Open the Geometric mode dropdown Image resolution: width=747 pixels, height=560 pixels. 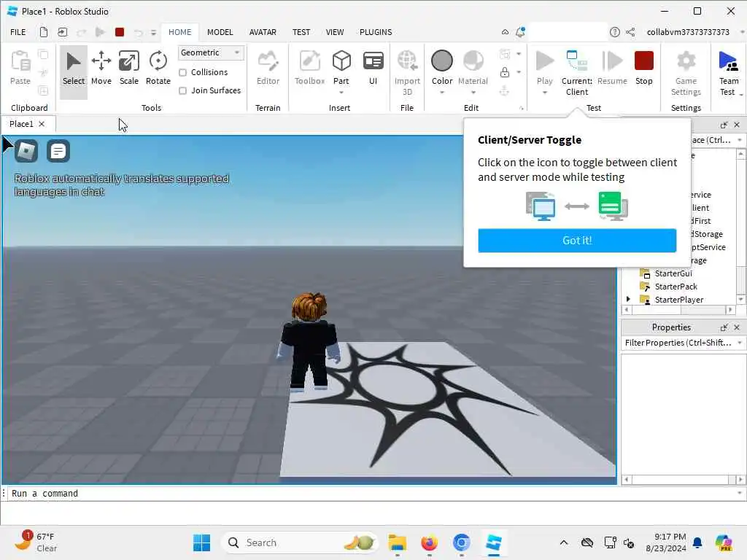pos(211,52)
